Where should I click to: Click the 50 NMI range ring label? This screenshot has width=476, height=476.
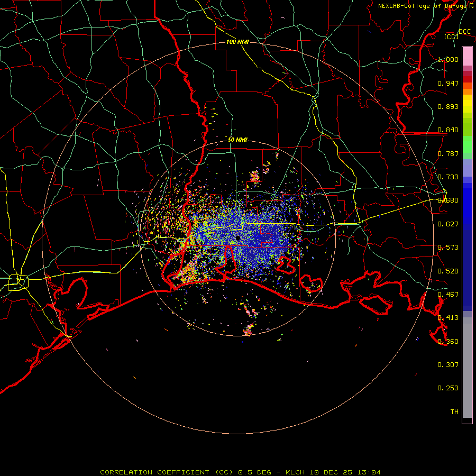[x=237, y=140]
